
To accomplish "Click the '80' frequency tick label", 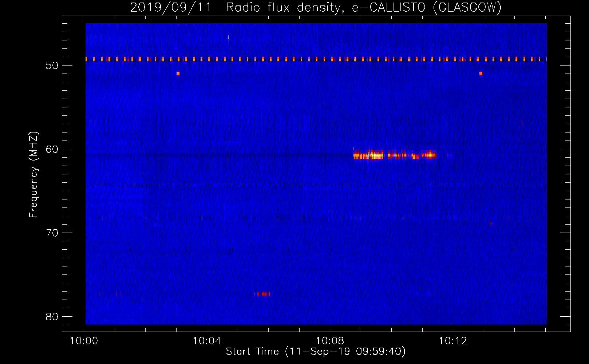I will (52, 317).
